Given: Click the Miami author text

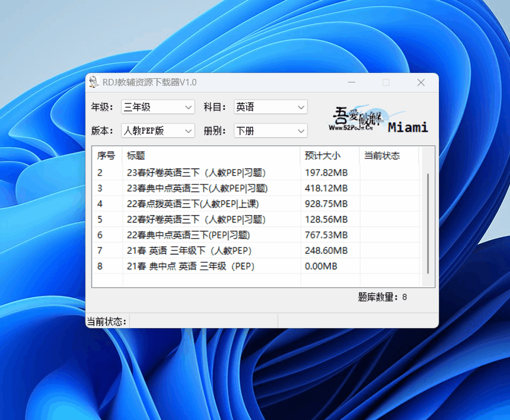Looking at the screenshot, I should tap(408, 127).
